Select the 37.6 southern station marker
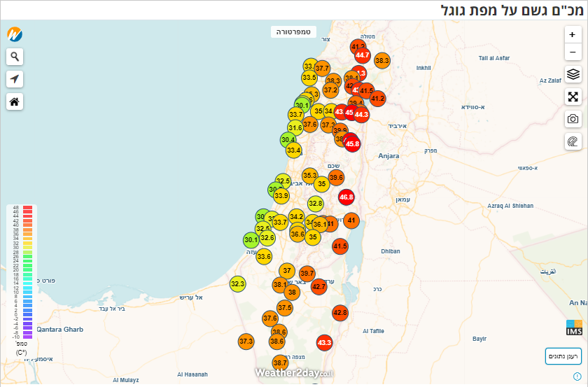The height and width of the screenshot is (387, 588). click(270, 318)
